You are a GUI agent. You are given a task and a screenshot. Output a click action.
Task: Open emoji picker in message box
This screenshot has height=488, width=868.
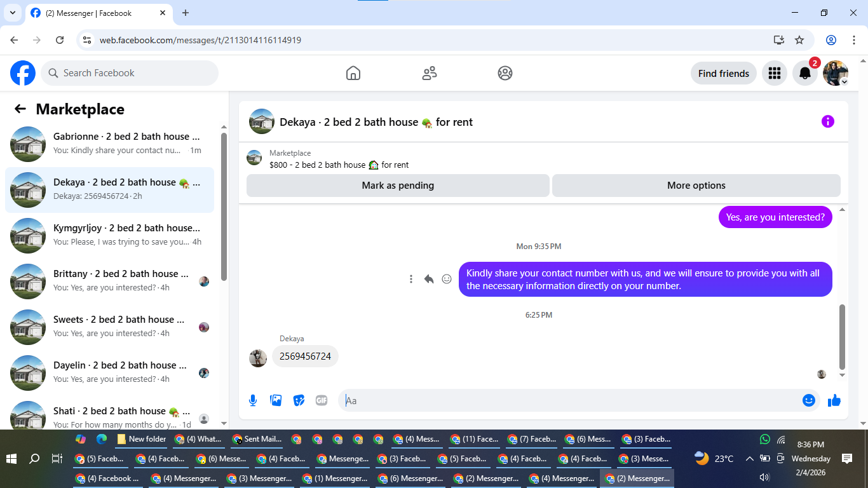point(808,400)
